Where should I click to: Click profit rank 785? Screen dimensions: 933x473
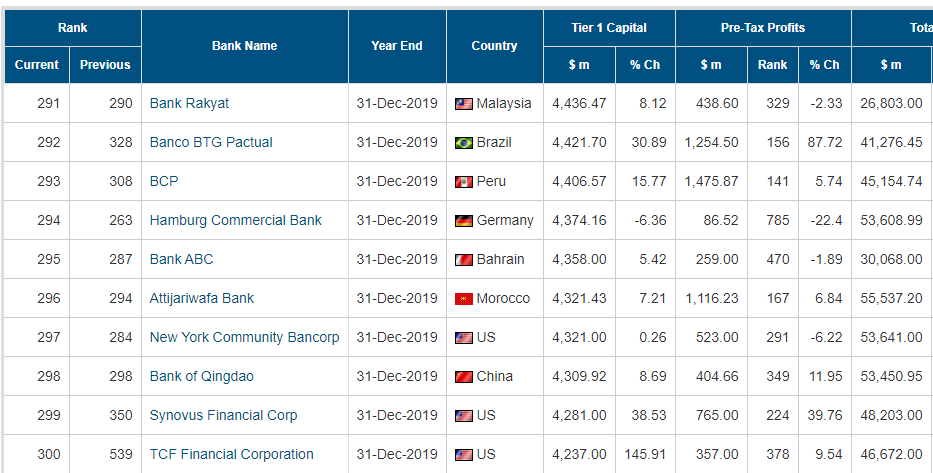[778, 220]
